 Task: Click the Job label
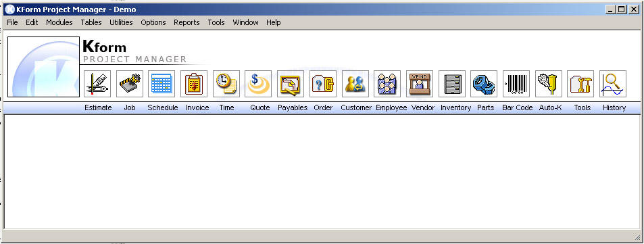(x=130, y=107)
